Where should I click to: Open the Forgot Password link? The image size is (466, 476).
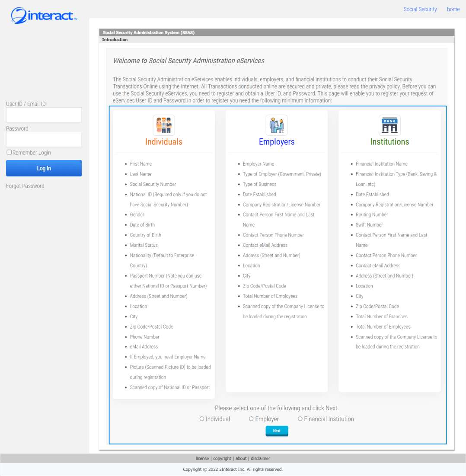click(25, 185)
